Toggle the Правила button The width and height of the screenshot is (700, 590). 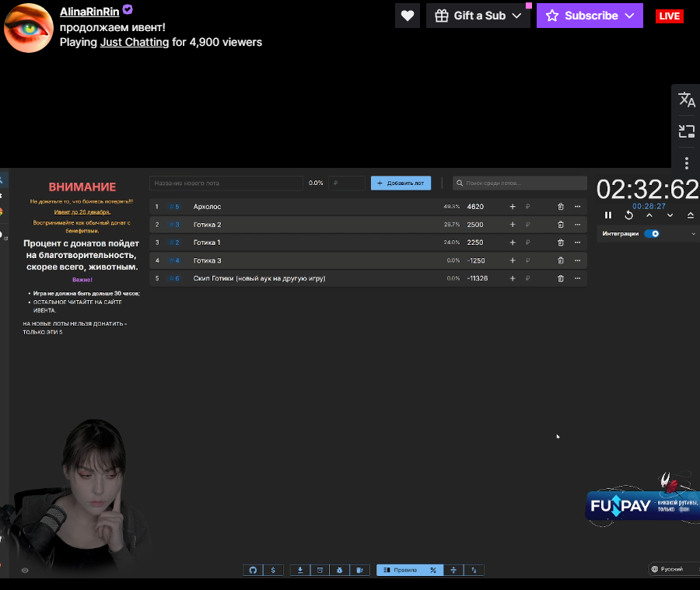point(400,570)
